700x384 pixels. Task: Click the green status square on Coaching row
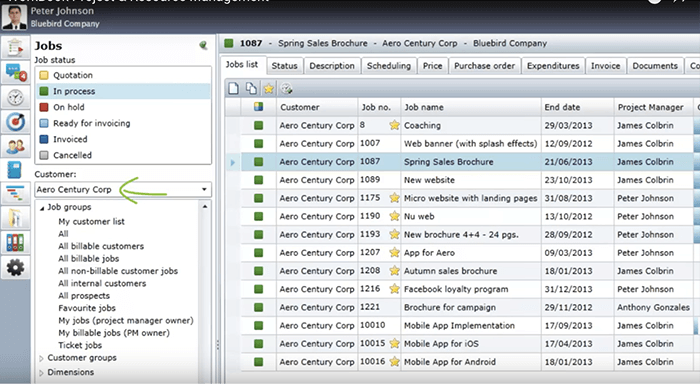(258, 125)
